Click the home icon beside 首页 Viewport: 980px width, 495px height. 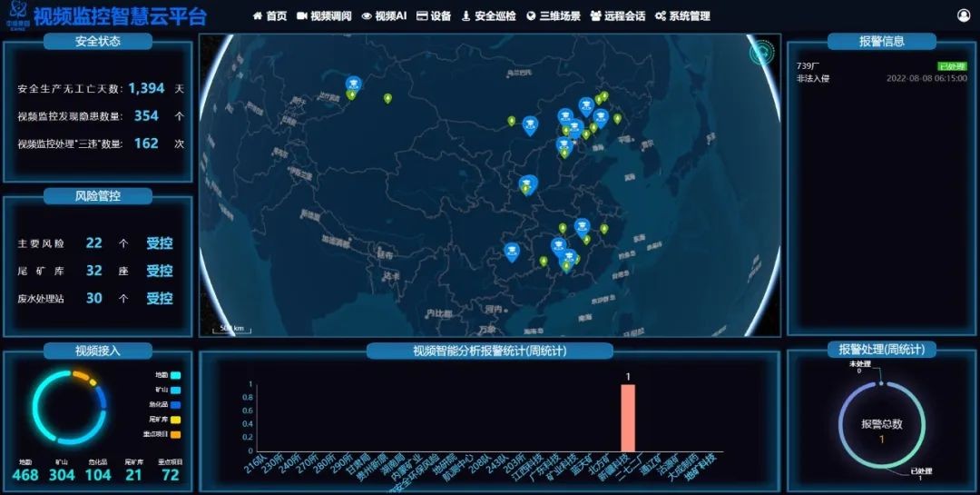[258, 16]
